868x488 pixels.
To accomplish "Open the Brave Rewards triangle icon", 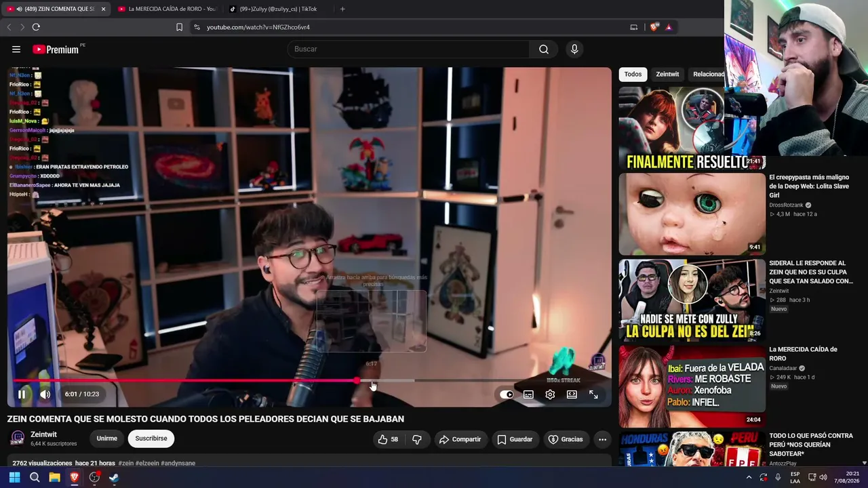I will pyautogui.click(x=669, y=27).
